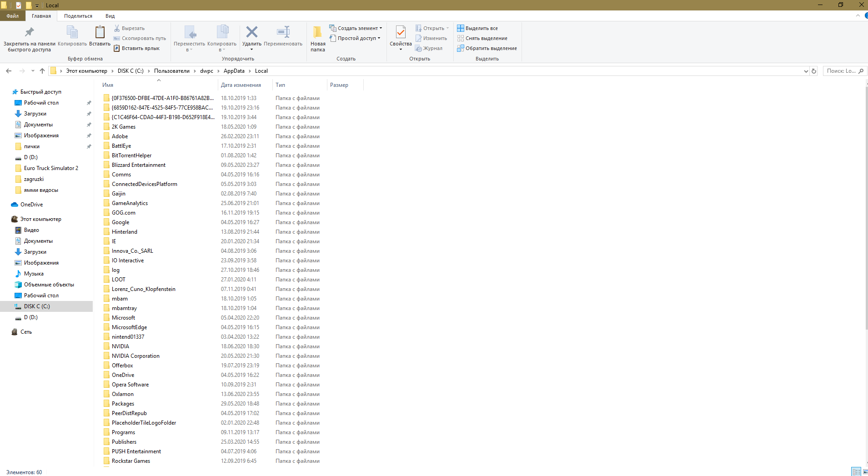868x476 pixels.
Task: Click the Вставить (Paste) clipboard icon
Action: 100,32
